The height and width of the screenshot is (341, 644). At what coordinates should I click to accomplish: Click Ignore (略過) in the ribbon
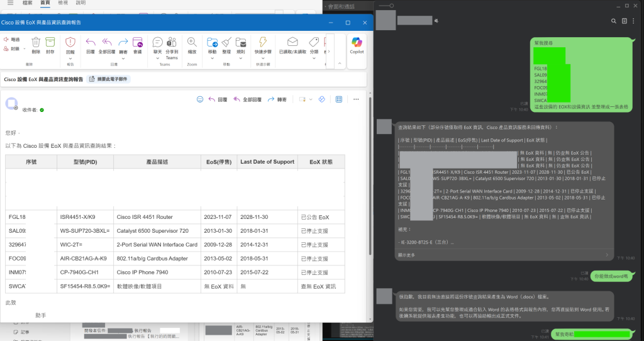pos(12,40)
